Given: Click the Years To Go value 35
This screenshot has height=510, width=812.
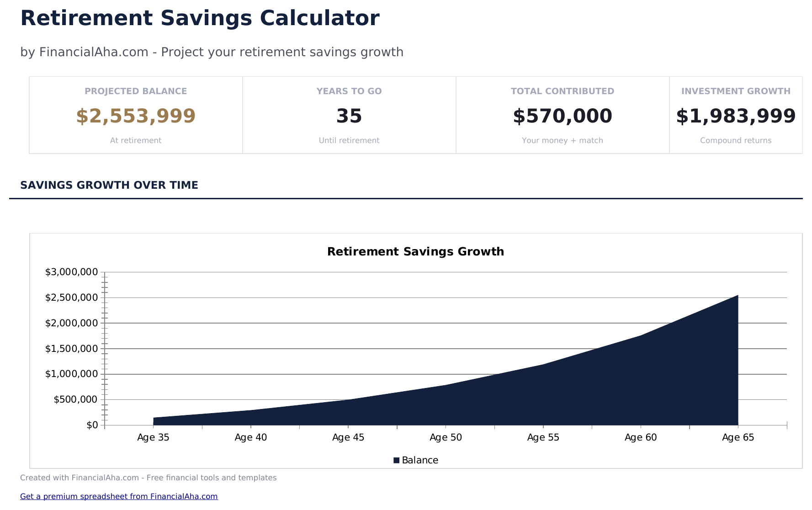Looking at the screenshot, I should [349, 116].
